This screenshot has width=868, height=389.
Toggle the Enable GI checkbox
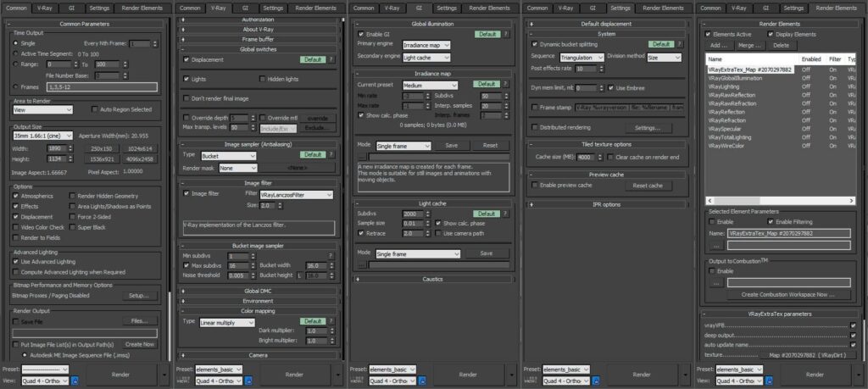[361, 34]
